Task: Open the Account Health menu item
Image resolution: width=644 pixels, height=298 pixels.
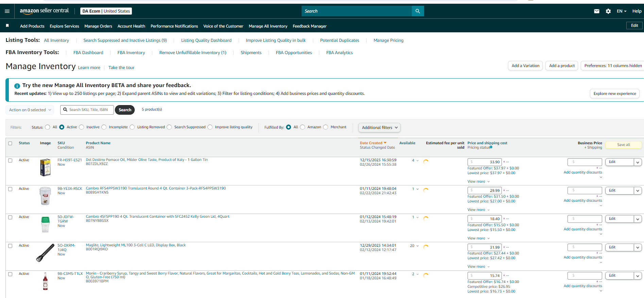Action: [x=131, y=26]
